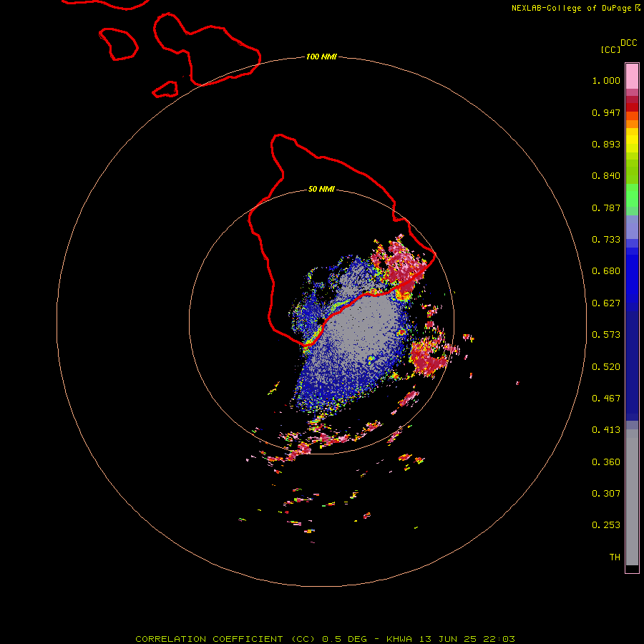This screenshot has height=644, width=644.
Task: Click the DCC label above the color bar
Action: point(628,43)
